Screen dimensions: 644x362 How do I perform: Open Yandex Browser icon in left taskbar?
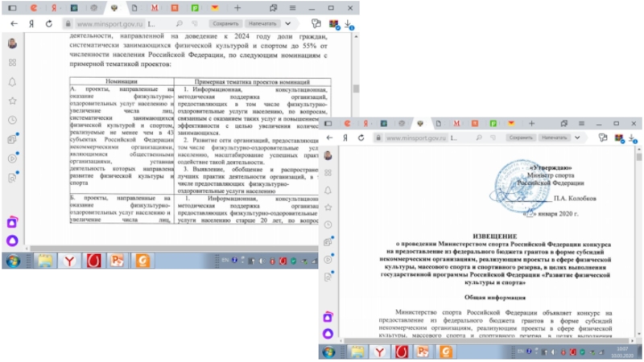click(69, 261)
